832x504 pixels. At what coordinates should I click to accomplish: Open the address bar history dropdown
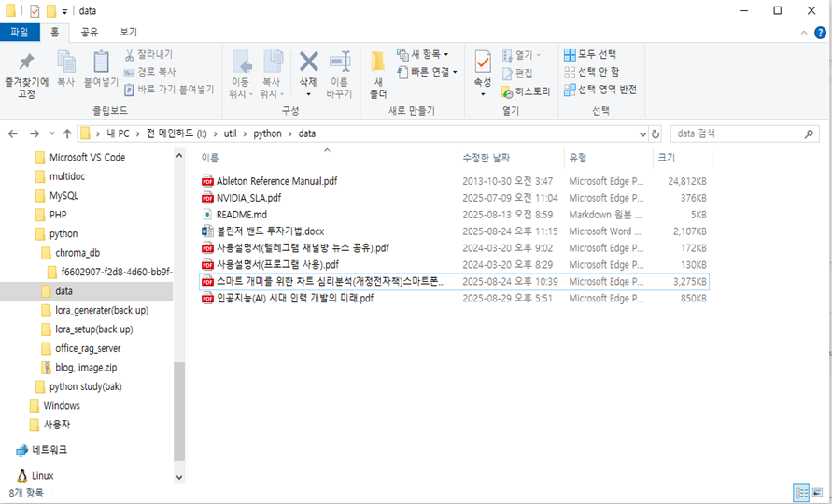coord(642,134)
